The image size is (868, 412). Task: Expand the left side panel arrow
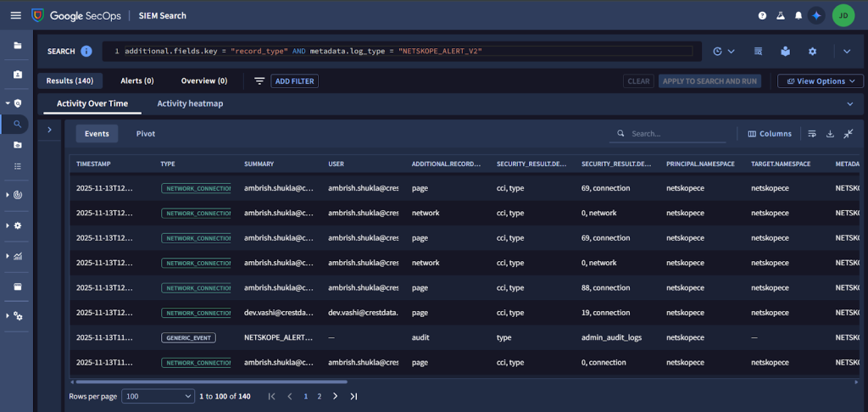(x=49, y=130)
